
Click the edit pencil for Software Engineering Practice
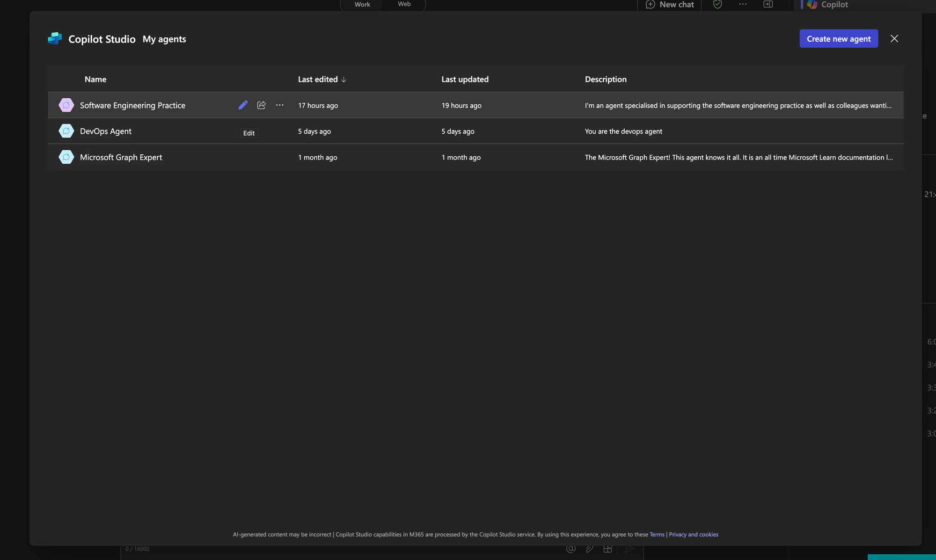242,105
